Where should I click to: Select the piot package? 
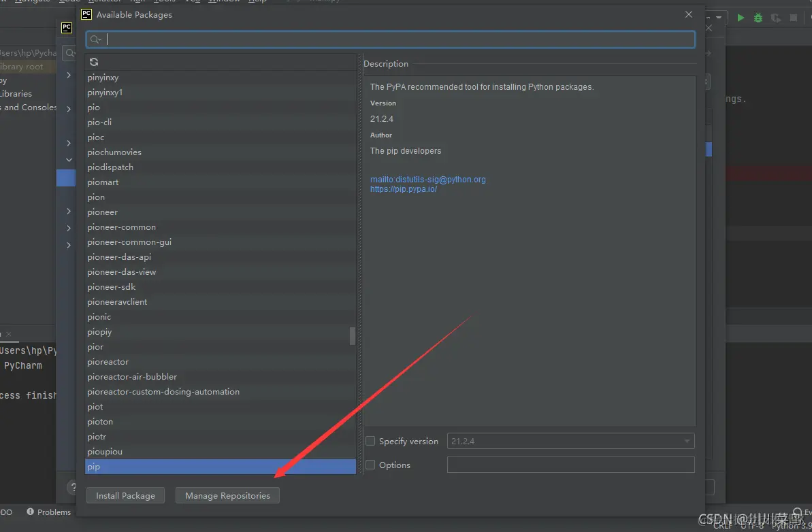point(221,408)
